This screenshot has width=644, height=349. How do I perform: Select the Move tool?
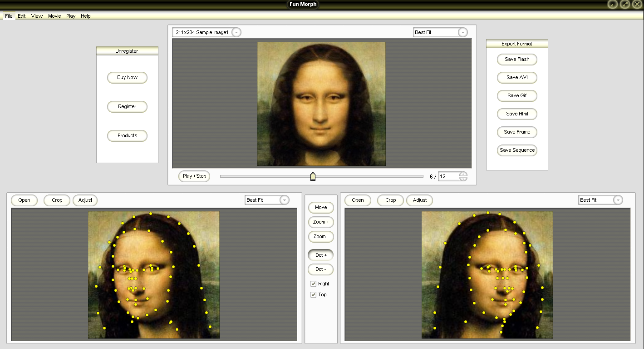coord(321,208)
